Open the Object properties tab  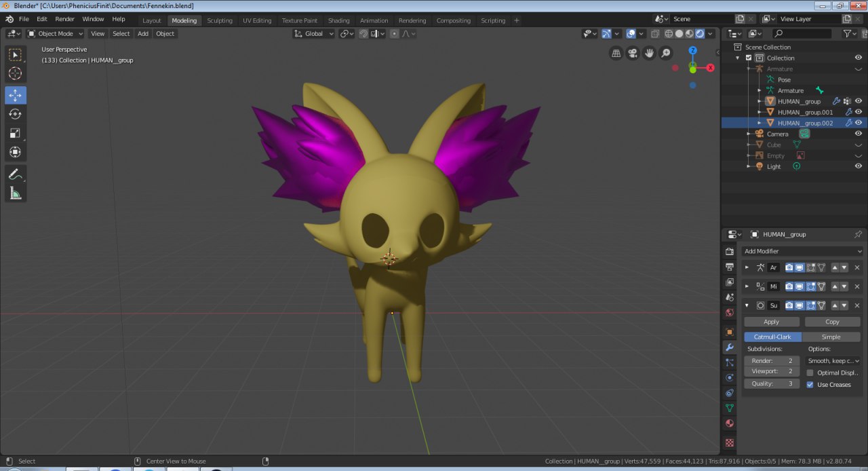tap(730, 332)
